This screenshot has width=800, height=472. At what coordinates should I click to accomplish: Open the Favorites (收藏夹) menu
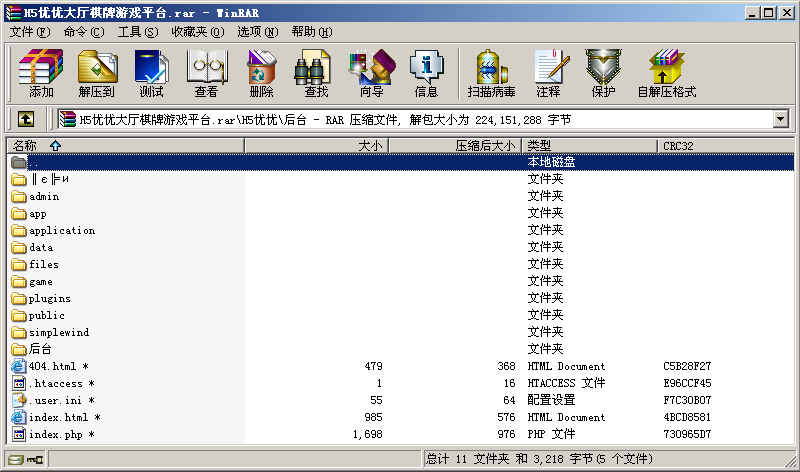[197, 32]
